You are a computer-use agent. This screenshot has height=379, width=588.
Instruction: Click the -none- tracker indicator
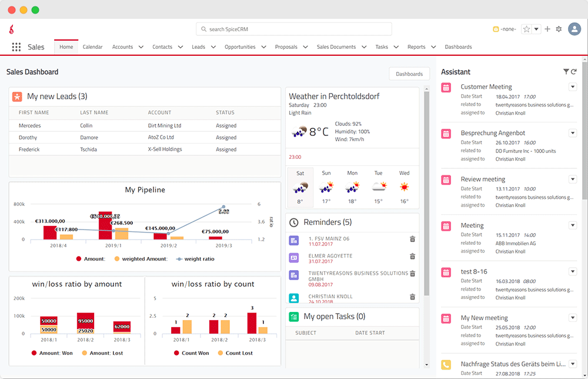(x=505, y=29)
